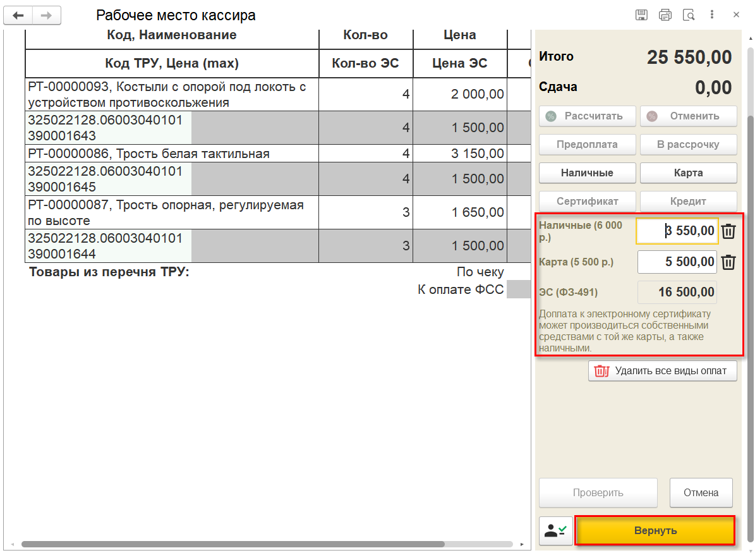Viewport: 755px width, 560px height.
Task: Close the cashier workplace window
Action: tap(736, 15)
